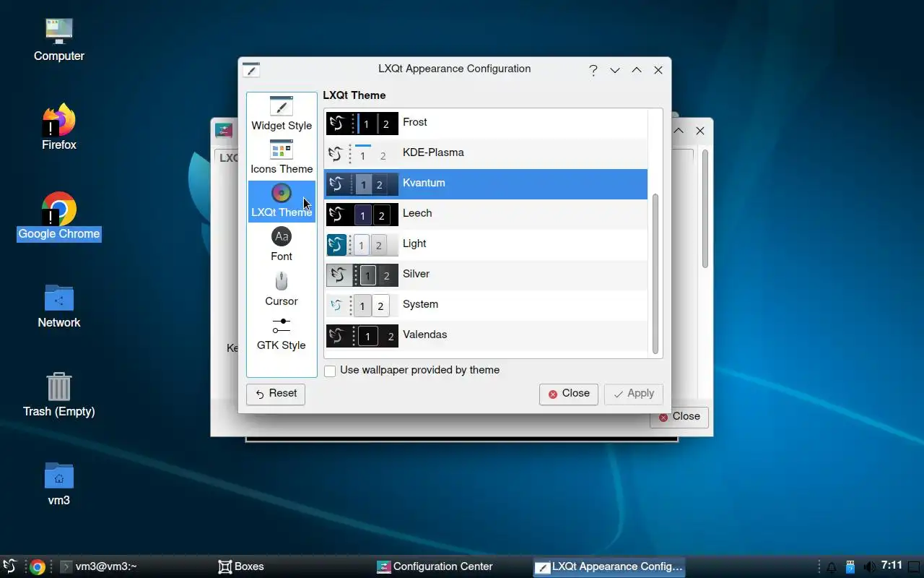This screenshot has width=924, height=578.
Task: Open the LXQt start menu
Action: click(10, 567)
